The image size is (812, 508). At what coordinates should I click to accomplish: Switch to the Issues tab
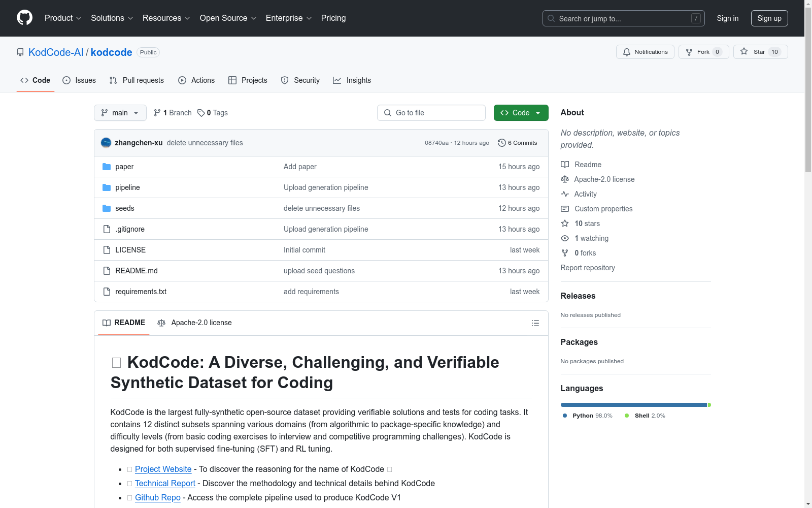[x=79, y=80]
